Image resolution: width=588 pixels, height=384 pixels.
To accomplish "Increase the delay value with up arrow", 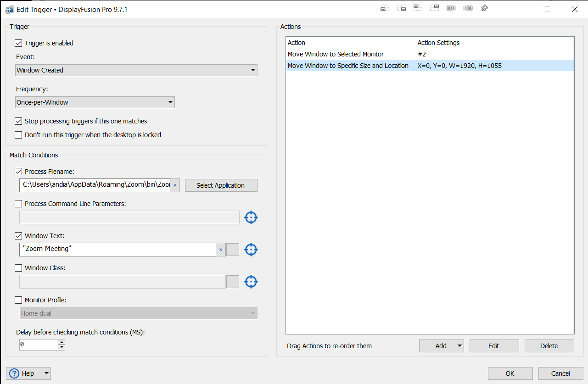I will 62,342.
